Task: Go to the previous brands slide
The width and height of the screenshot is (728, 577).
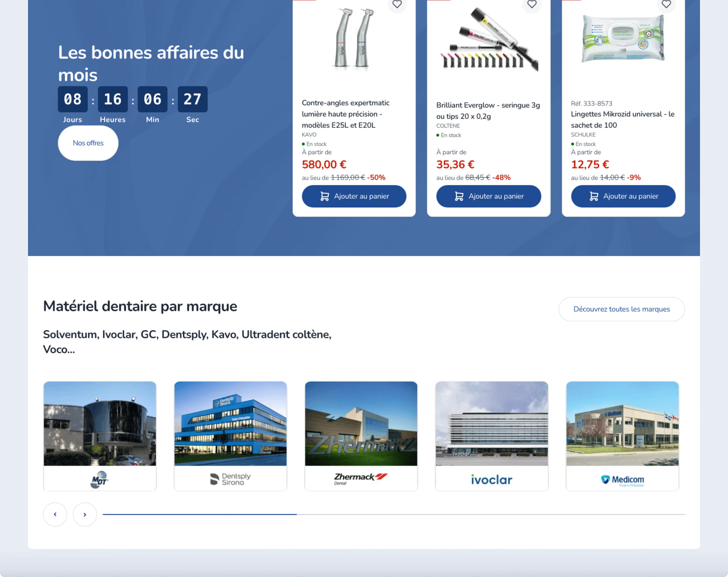Action: 55,514
